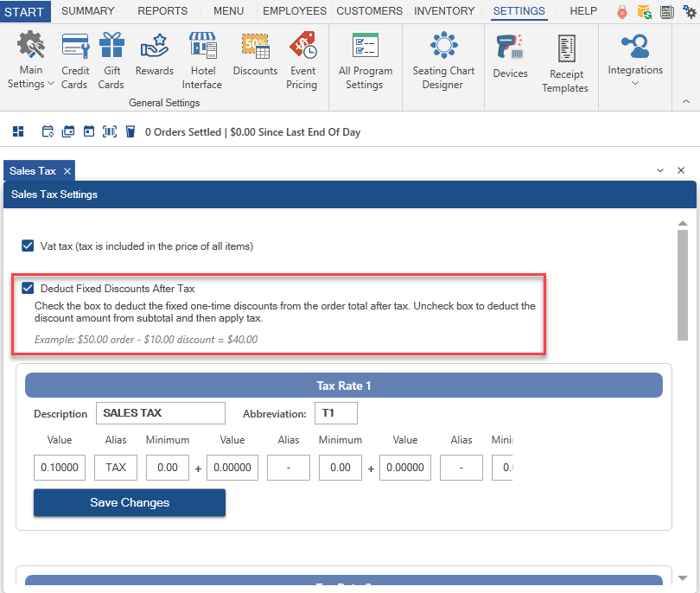700x593 pixels.
Task: Click the Save Changes button
Action: (x=130, y=502)
